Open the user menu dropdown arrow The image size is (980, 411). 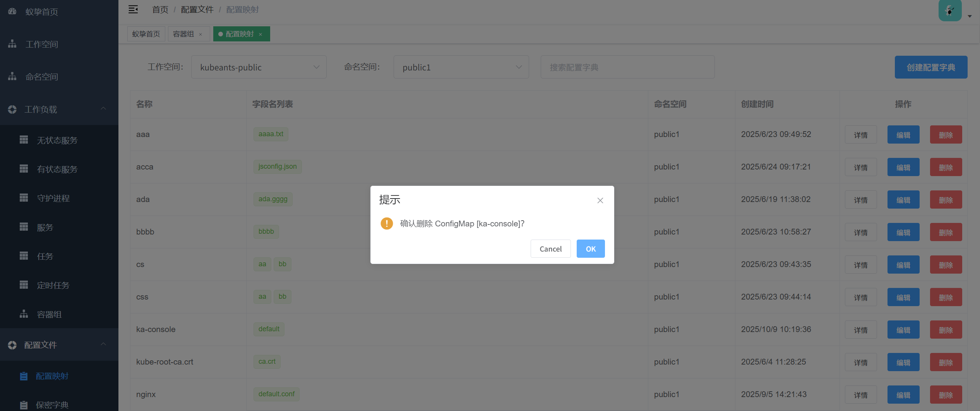970,16
